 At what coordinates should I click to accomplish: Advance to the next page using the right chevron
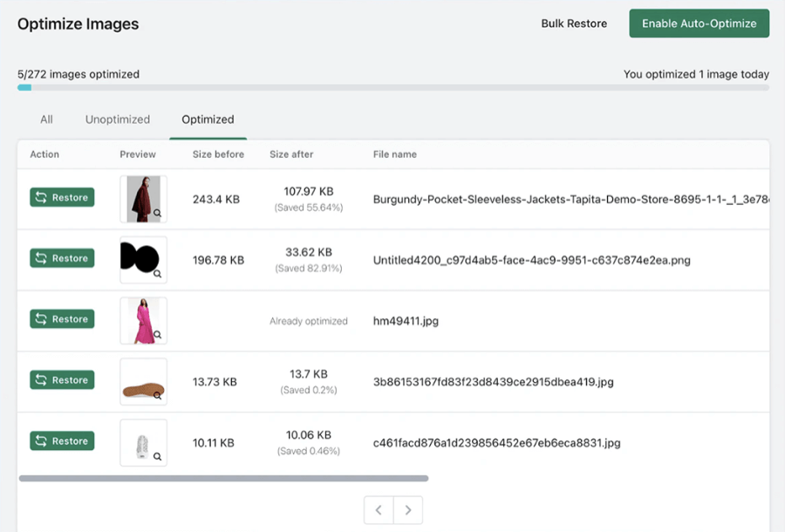(x=407, y=510)
